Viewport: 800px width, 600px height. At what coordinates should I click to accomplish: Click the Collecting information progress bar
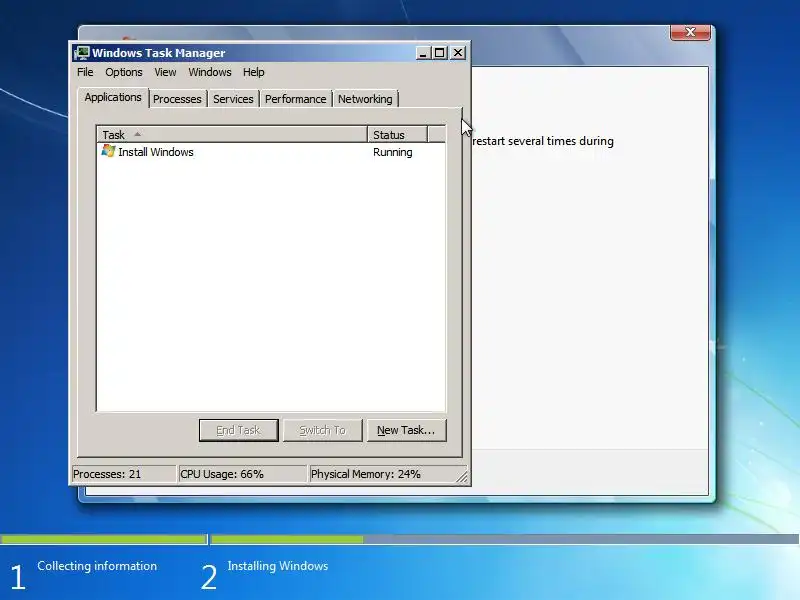[104, 539]
